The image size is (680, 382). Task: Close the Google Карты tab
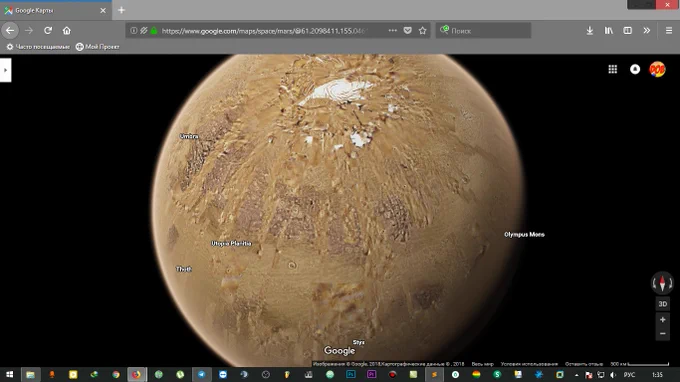[x=103, y=10]
